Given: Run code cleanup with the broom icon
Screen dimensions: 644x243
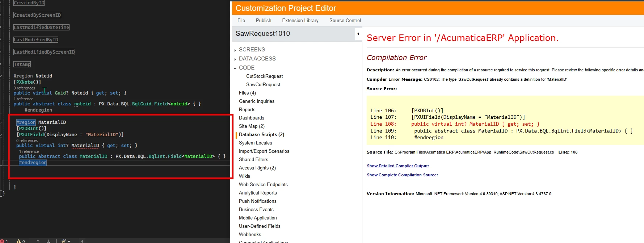Looking at the screenshot, I should coord(64,241).
